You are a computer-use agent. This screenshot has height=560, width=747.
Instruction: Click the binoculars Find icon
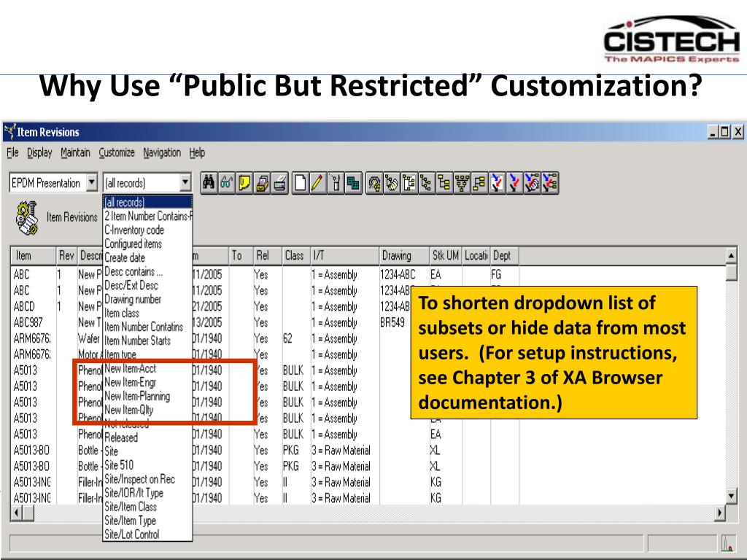click(208, 183)
